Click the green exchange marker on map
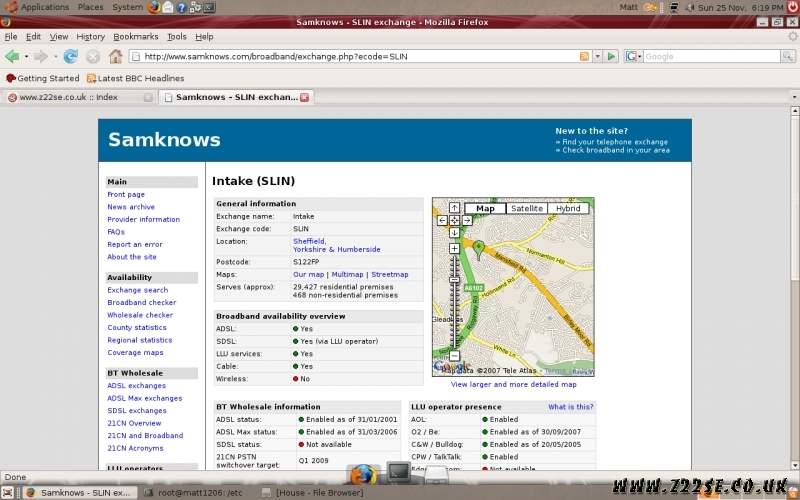 [x=479, y=250]
